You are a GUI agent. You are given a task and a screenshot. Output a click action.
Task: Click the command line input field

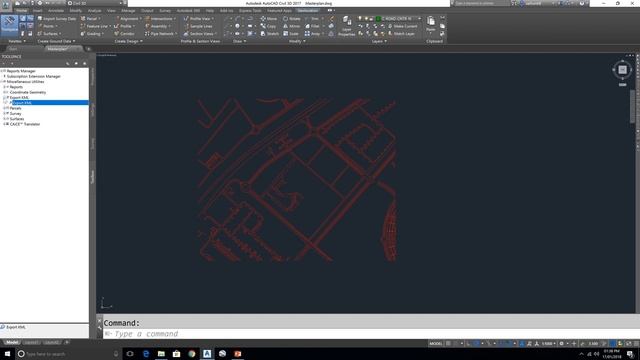(369, 334)
